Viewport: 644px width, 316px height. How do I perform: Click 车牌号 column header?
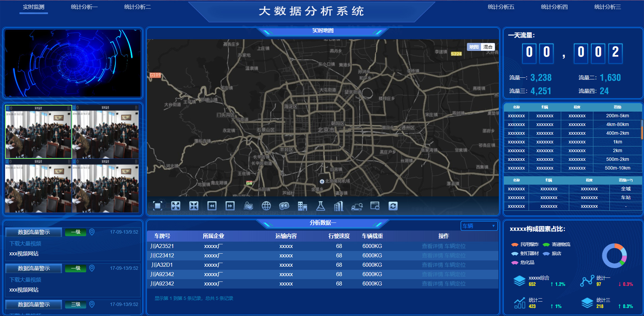[x=162, y=236]
